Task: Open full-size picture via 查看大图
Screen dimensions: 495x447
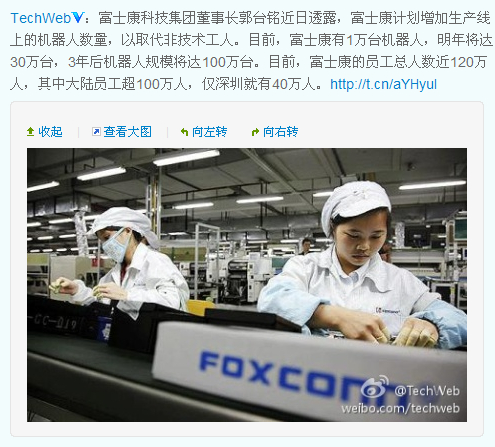Action: [x=127, y=132]
